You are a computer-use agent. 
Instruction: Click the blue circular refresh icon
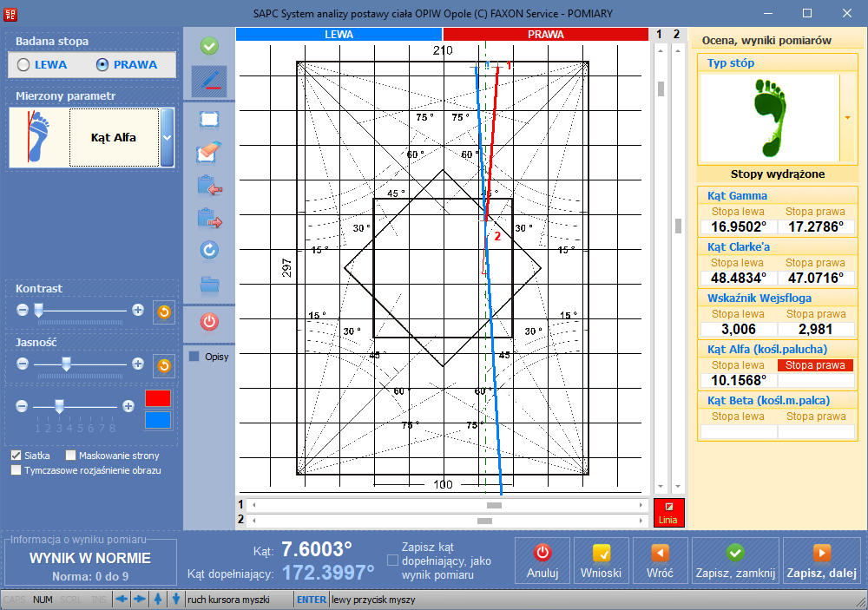tap(208, 251)
